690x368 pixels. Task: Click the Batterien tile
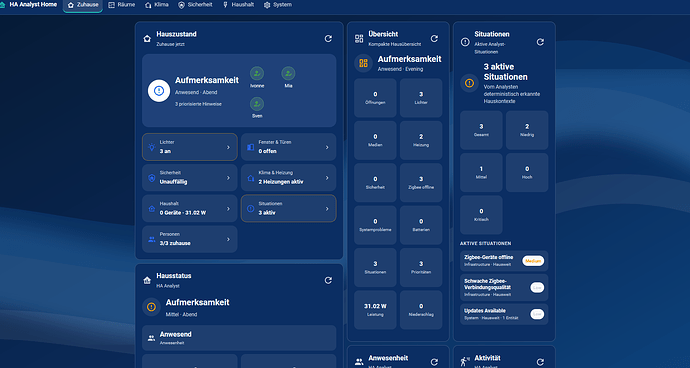tap(421, 225)
